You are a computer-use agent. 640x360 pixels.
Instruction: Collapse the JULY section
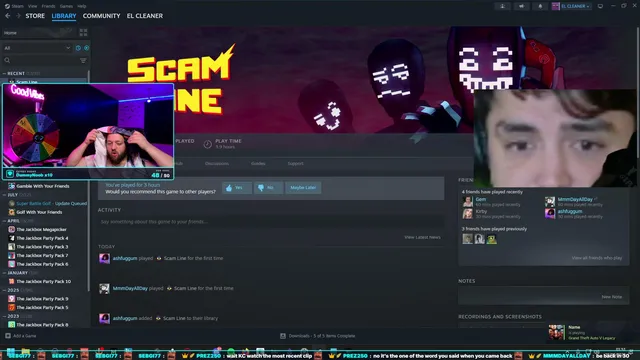tap(16, 195)
